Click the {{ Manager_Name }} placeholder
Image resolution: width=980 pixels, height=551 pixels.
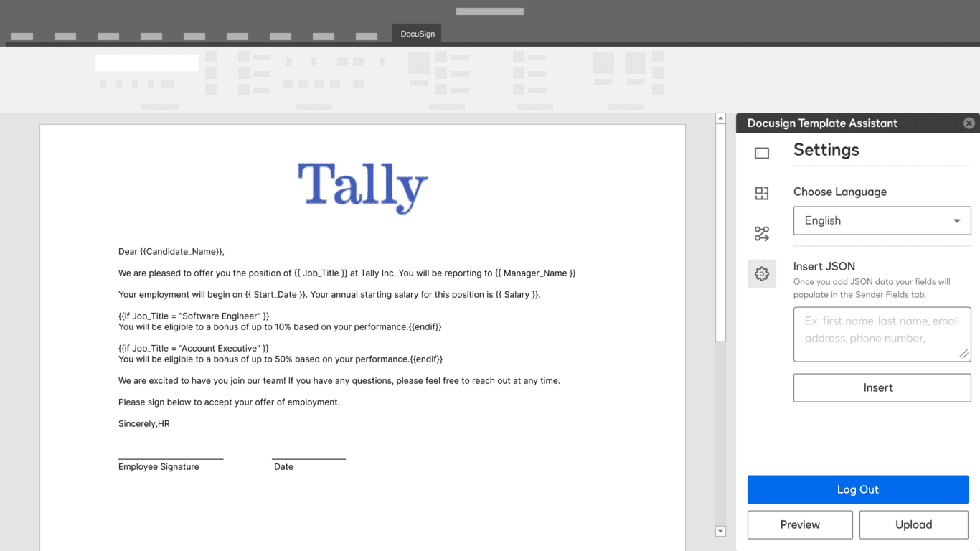click(x=535, y=273)
